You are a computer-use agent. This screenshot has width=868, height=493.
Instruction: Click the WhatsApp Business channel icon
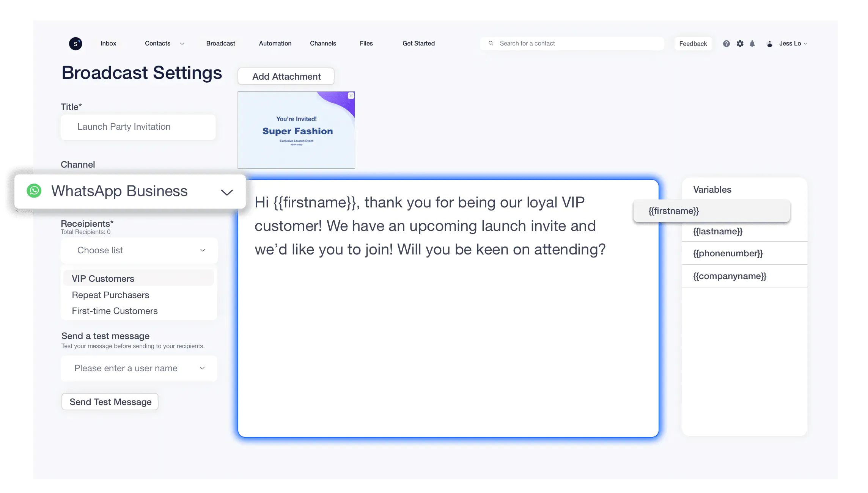(x=33, y=192)
